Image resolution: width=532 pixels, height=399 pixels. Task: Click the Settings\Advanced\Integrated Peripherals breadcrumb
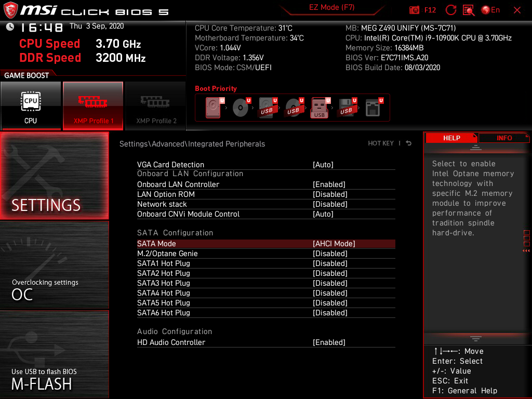pyautogui.click(x=192, y=144)
